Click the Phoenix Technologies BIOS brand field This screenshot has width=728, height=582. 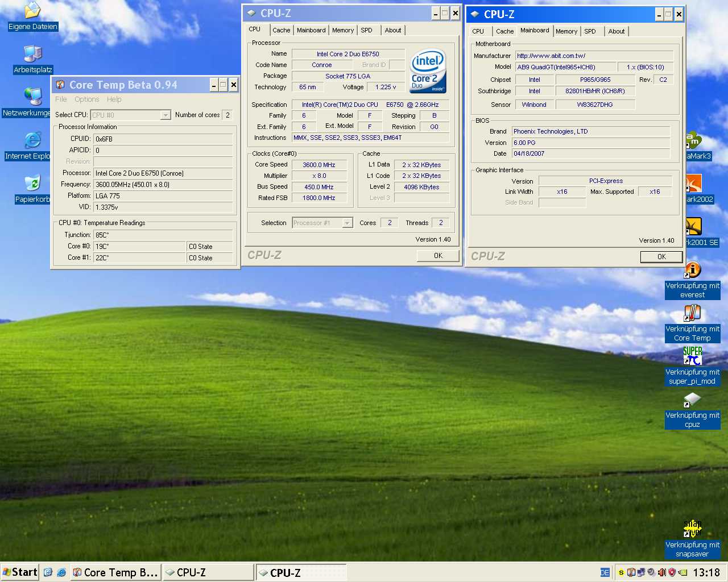[x=591, y=131]
